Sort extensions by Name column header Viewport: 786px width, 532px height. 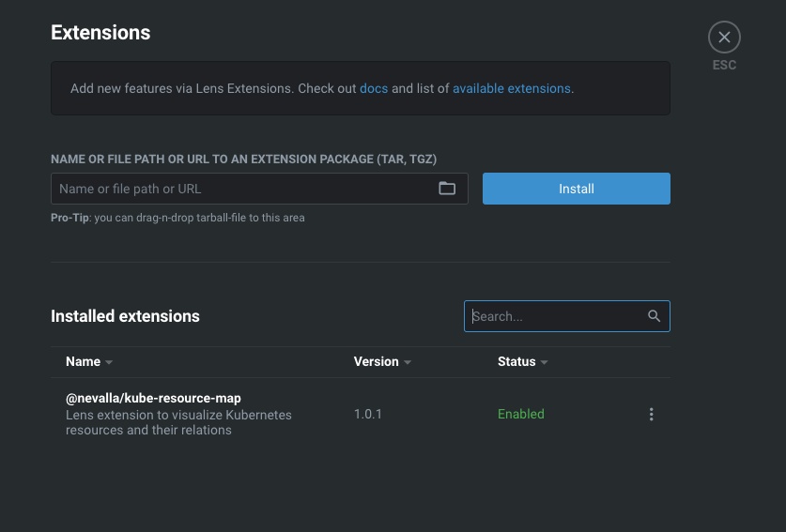point(84,361)
